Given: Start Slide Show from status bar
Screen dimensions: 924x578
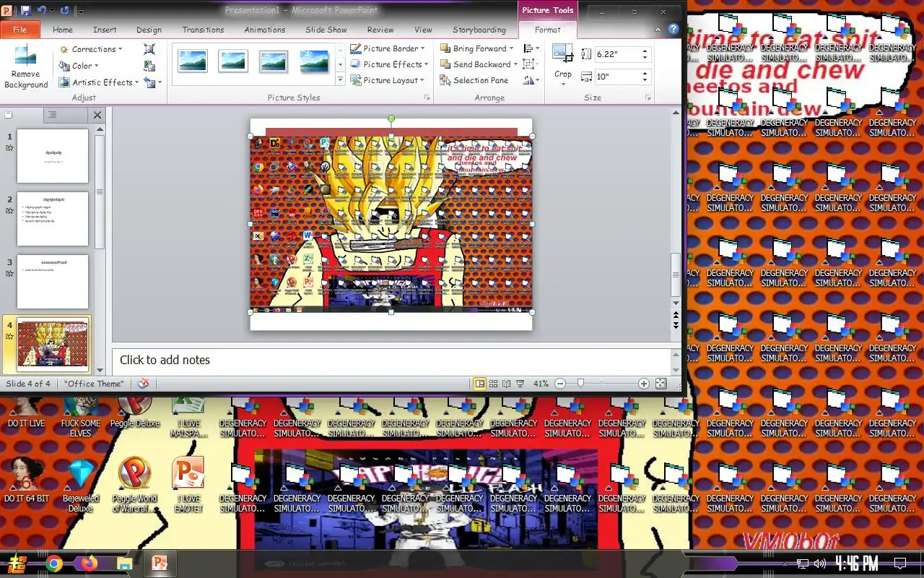Looking at the screenshot, I should tap(520, 384).
